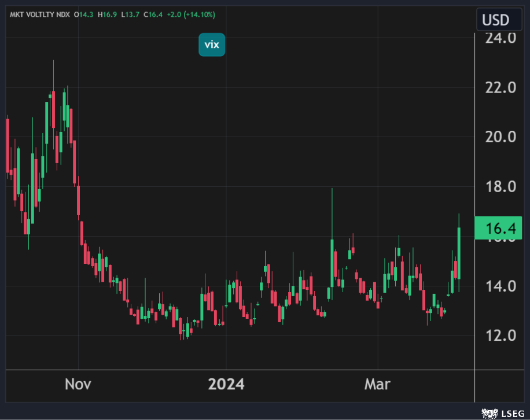Select the 2024 marker on time axis

226,384
